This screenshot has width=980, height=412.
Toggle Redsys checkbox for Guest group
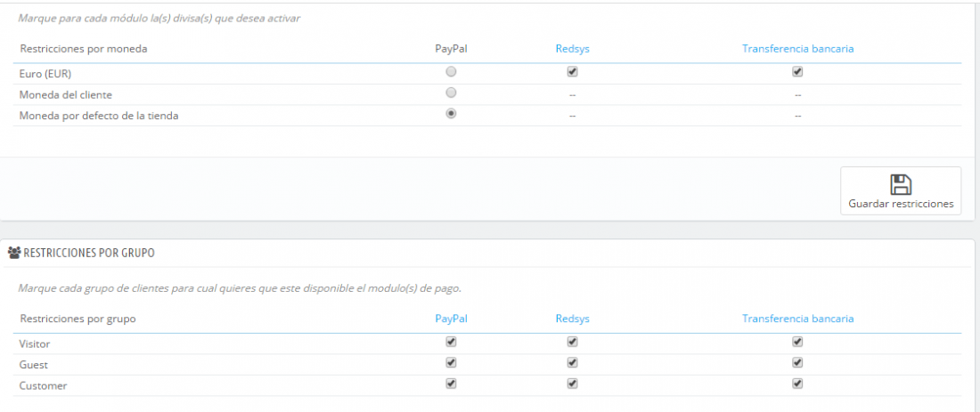572,363
